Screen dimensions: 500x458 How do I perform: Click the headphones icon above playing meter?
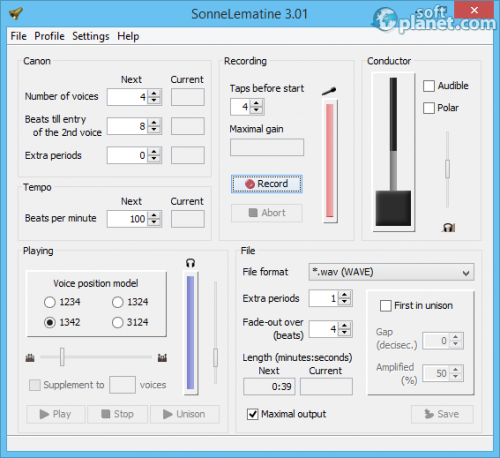coord(190,263)
